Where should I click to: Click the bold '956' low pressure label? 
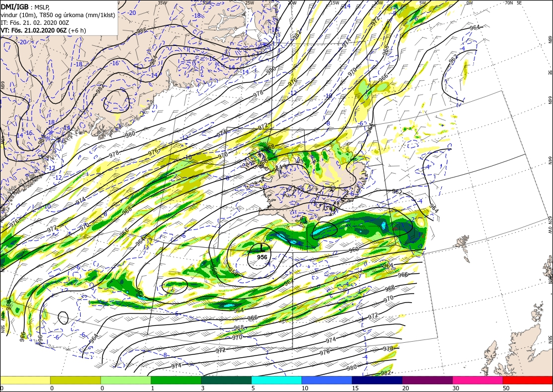262,257
